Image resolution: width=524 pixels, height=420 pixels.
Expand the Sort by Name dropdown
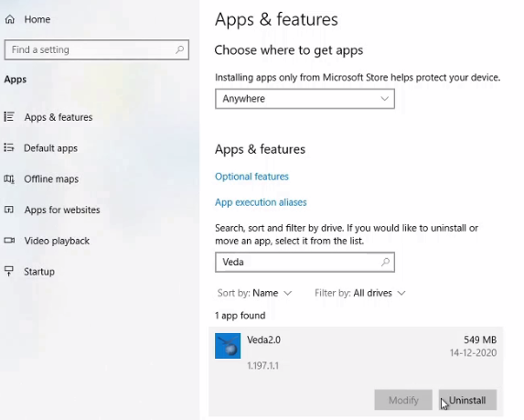254,293
